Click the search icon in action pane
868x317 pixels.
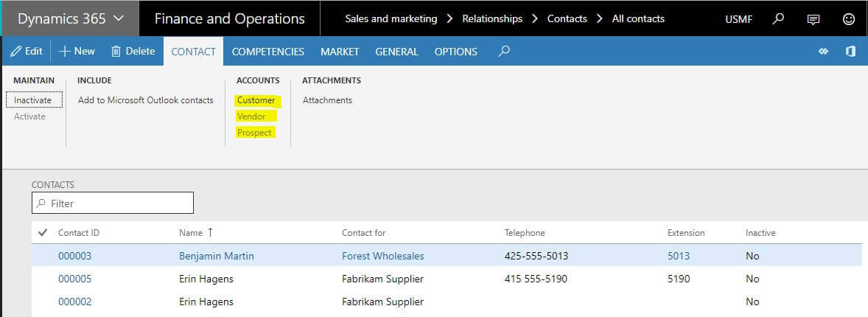[504, 51]
